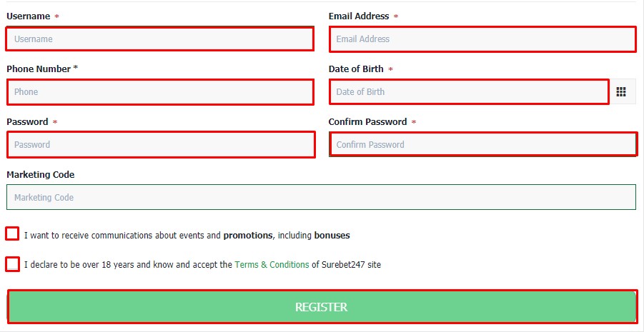Select the Date of Birth text field

tap(469, 92)
